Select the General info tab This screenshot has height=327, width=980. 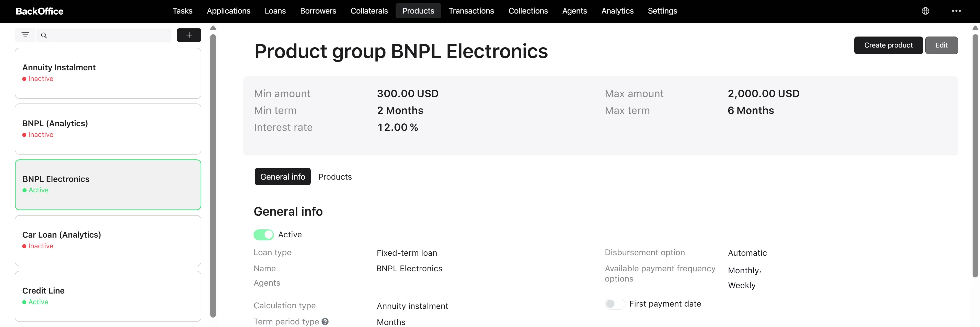click(x=283, y=177)
